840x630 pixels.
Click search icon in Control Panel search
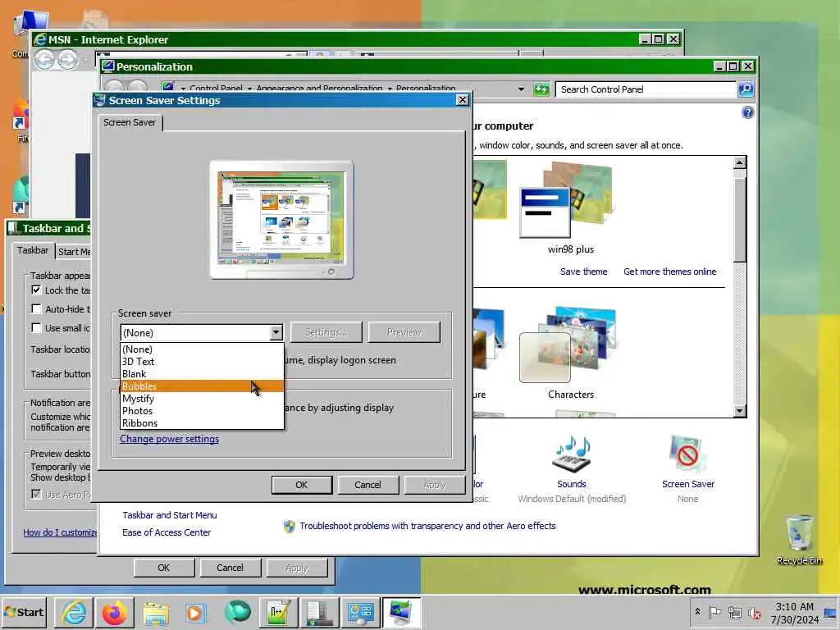coord(746,89)
